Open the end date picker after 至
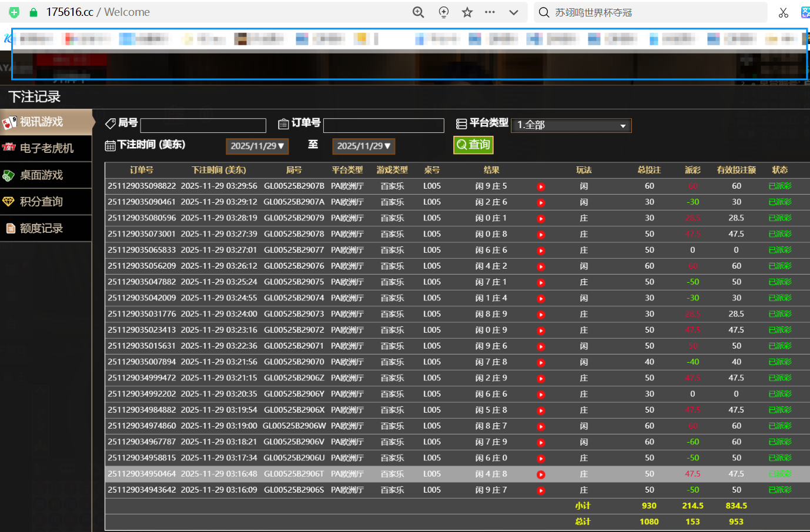Image resolution: width=810 pixels, height=532 pixels. click(363, 146)
